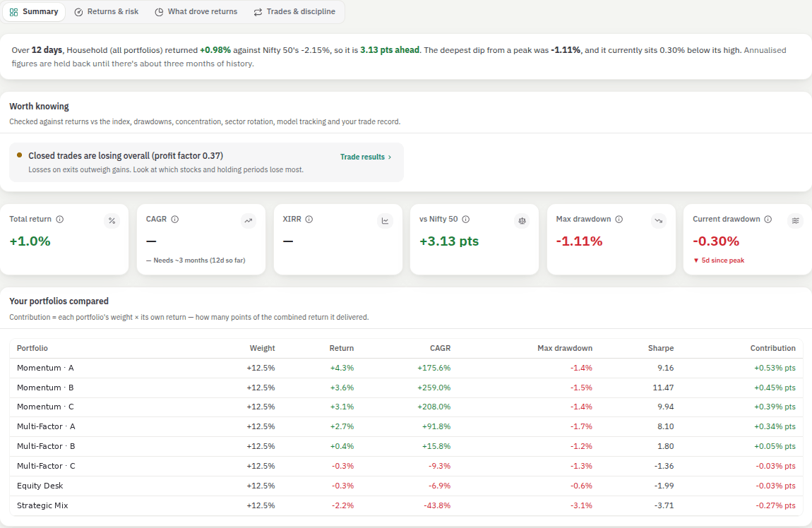Select the Momentum · B row
This screenshot has height=528, width=812.
[x=406, y=388]
